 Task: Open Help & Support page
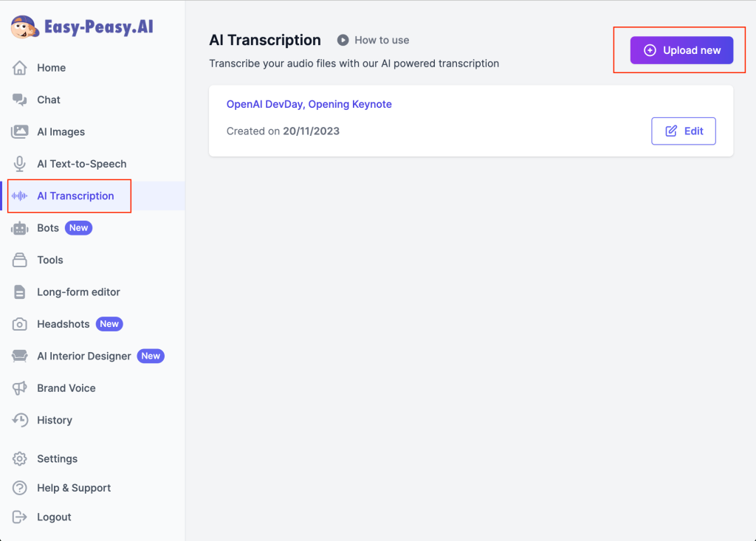click(x=74, y=488)
